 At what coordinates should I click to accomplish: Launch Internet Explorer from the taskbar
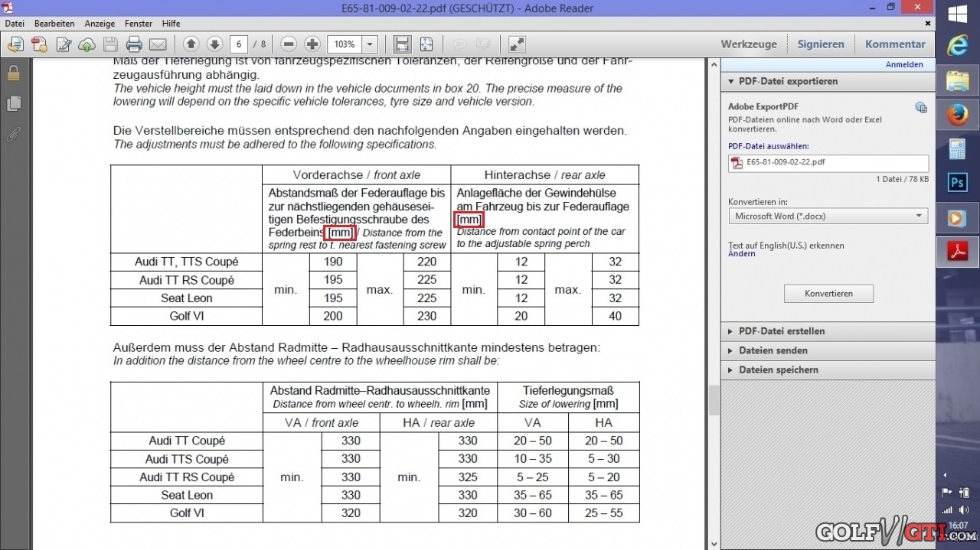[x=957, y=46]
